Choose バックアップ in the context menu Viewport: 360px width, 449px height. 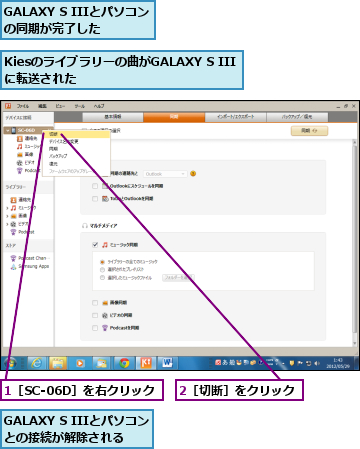click(x=77, y=156)
